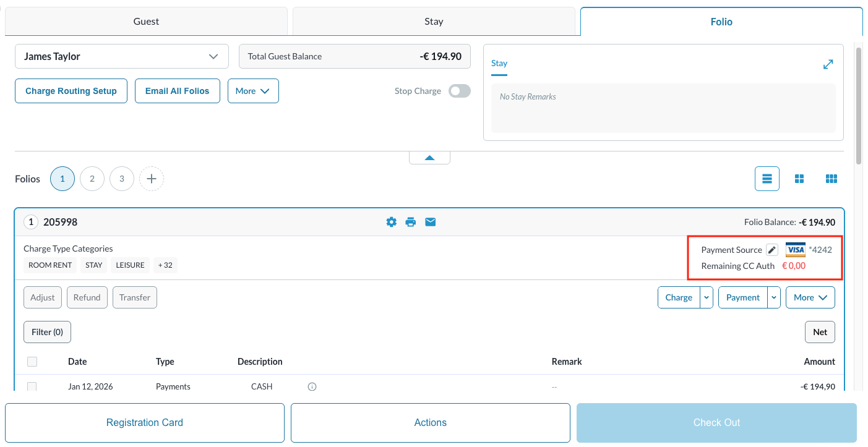Add a new folio with plus icon
868x447 pixels.
click(x=152, y=179)
